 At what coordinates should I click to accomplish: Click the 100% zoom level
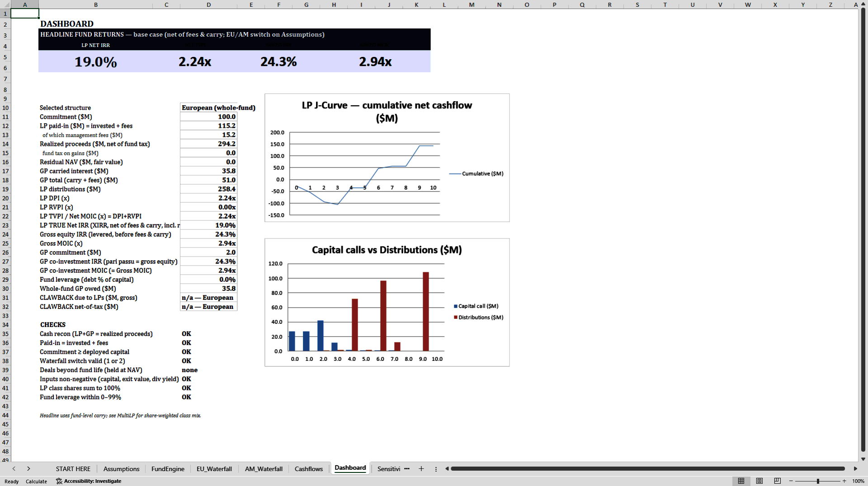click(x=858, y=481)
